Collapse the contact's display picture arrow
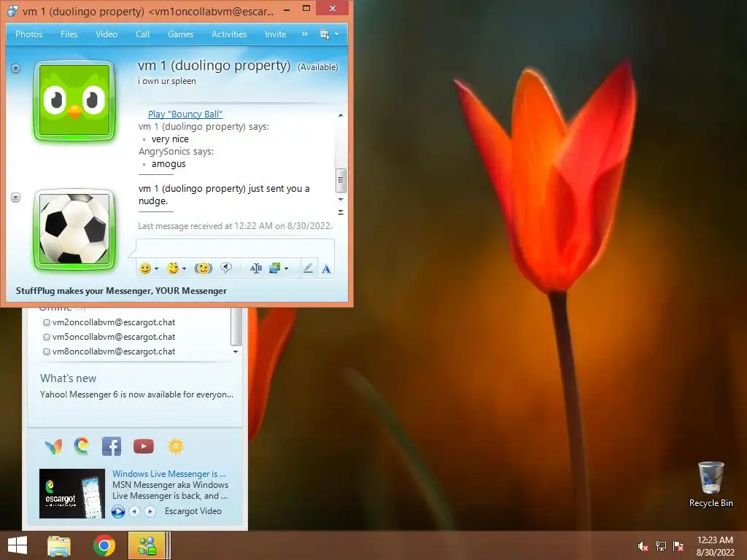This screenshot has height=560, width=747. click(x=16, y=69)
